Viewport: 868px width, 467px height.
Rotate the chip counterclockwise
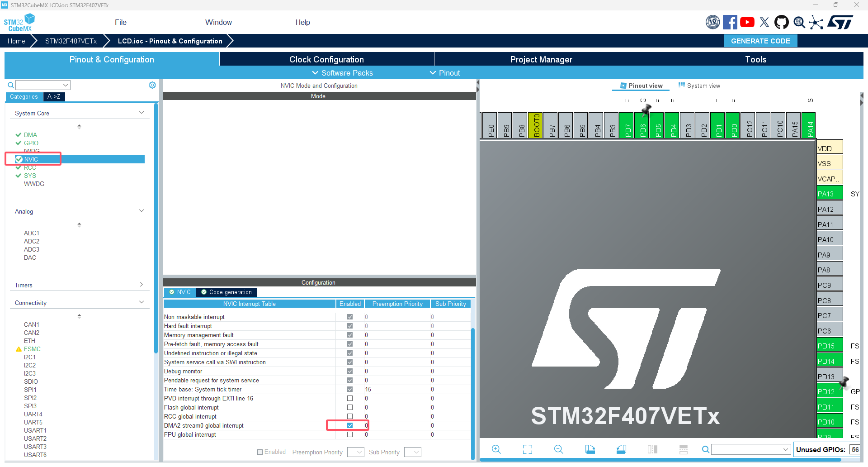pyautogui.click(x=621, y=449)
